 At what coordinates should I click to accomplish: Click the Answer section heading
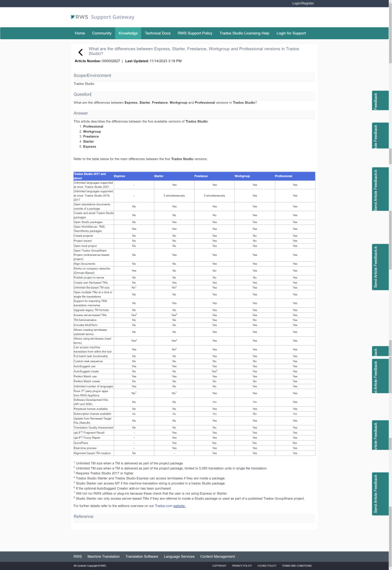click(x=81, y=113)
